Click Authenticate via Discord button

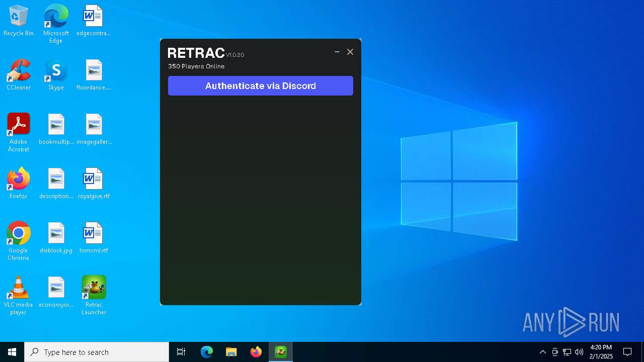[x=261, y=85]
